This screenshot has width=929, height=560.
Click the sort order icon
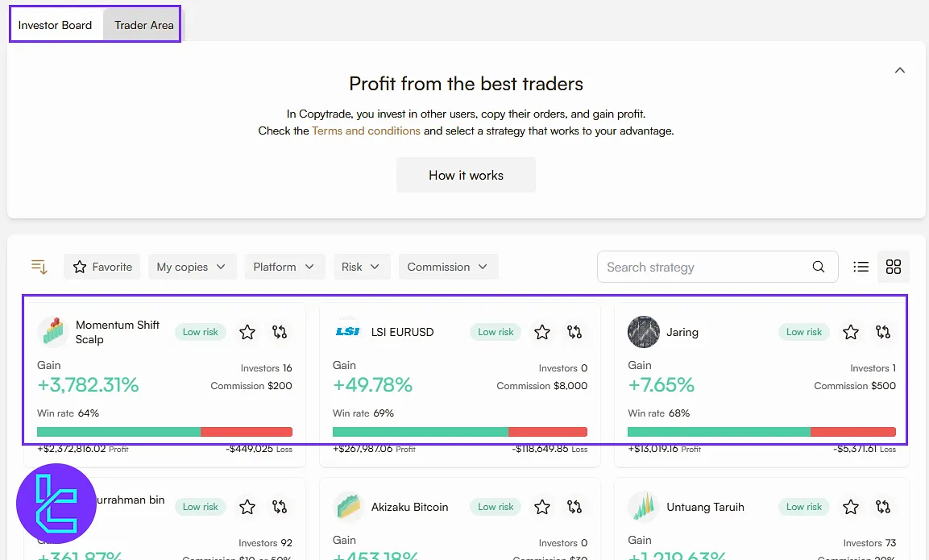tap(39, 267)
